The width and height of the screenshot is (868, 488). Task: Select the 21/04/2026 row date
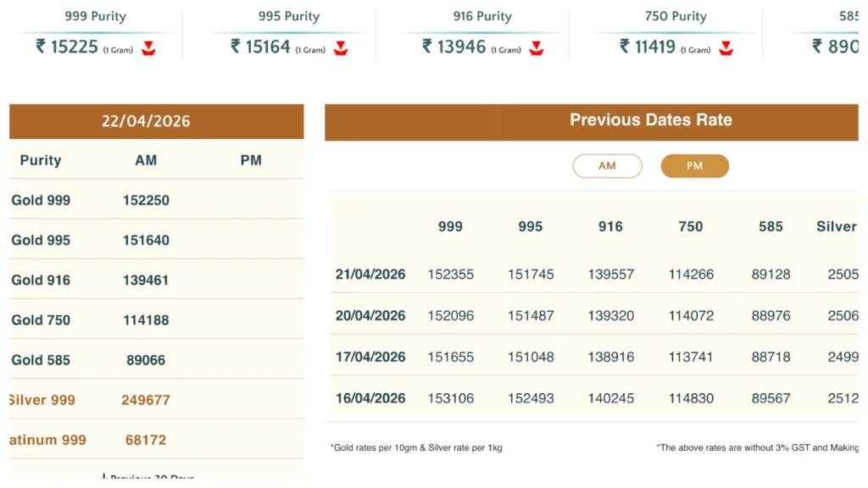[x=370, y=274]
